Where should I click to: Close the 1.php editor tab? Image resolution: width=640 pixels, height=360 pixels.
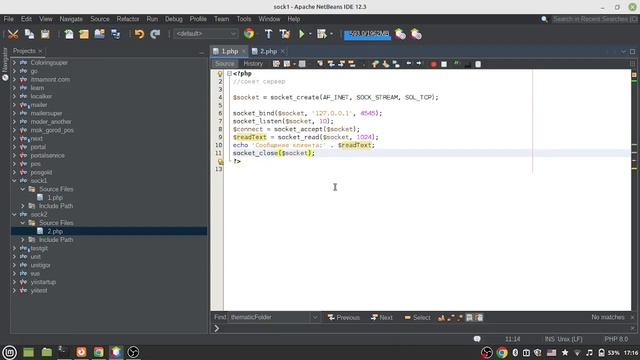(244, 51)
